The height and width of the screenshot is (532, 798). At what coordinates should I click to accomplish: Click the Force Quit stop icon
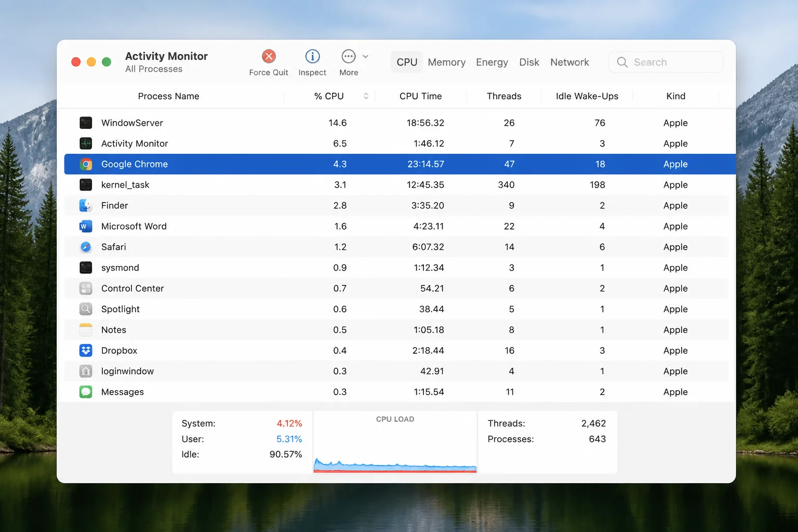(x=269, y=56)
